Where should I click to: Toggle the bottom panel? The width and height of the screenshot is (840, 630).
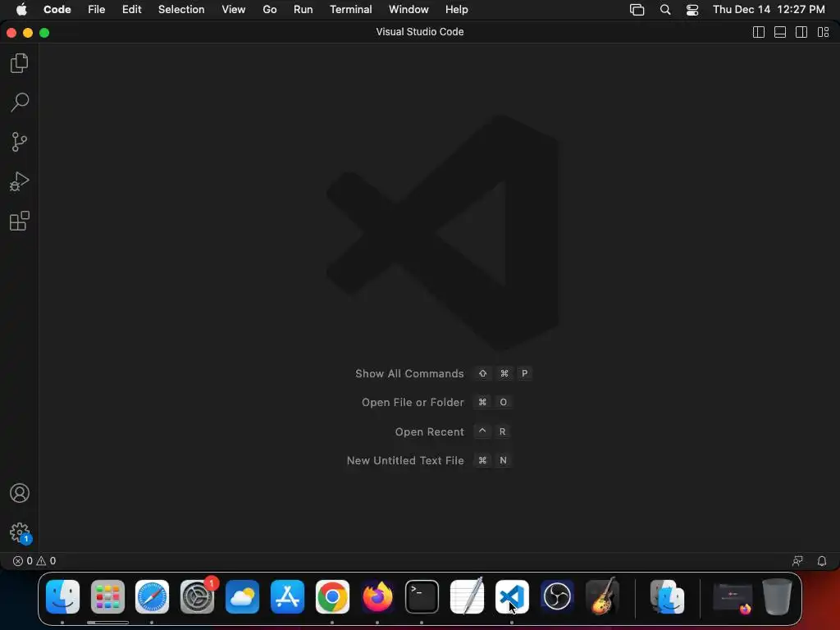pos(780,32)
